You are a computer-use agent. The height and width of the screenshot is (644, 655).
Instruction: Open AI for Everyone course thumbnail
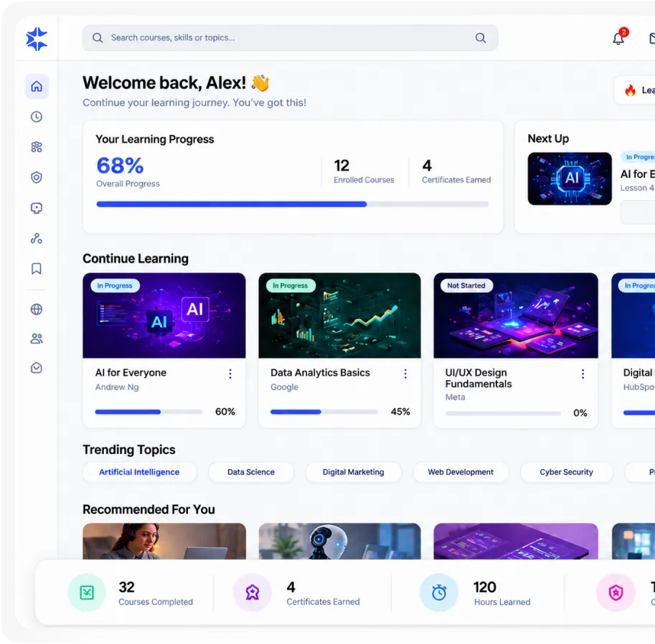click(x=164, y=316)
